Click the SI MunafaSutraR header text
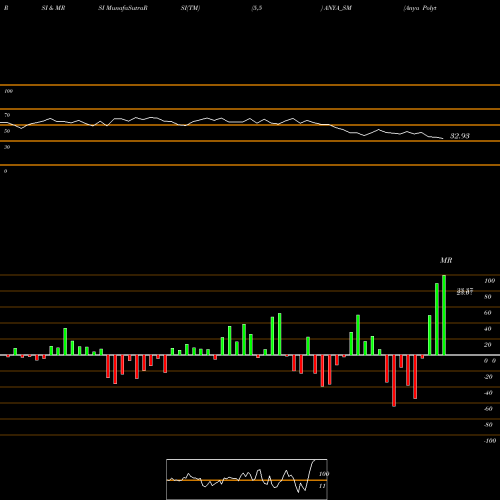Image resolution: width=500 pixels, height=500 pixels. pyautogui.click(x=123, y=8)
